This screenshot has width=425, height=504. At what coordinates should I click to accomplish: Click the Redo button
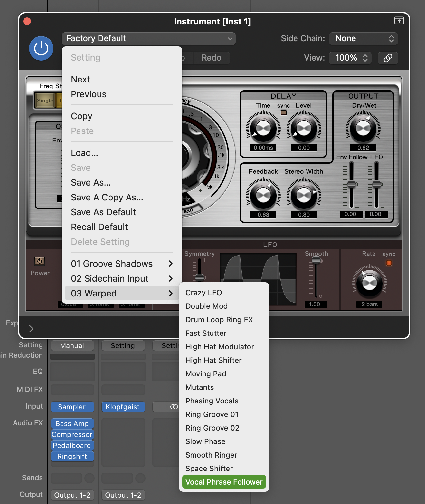tap(212, 58)
